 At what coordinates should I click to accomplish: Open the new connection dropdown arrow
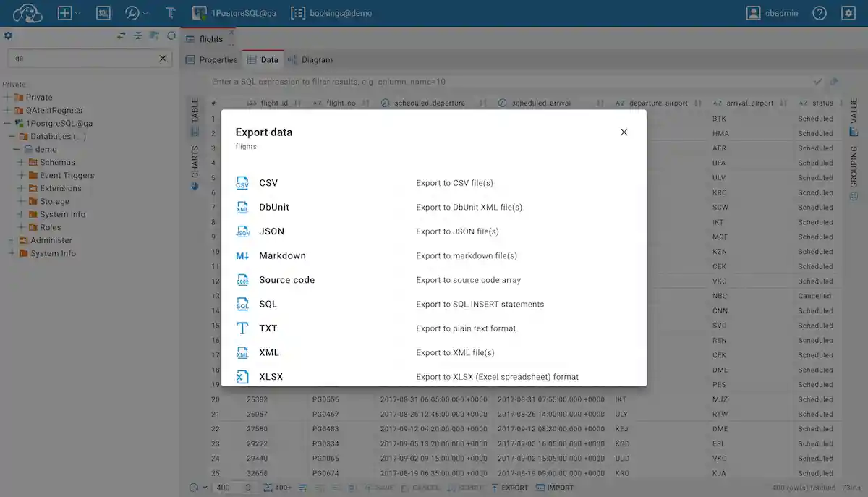coord(78,13)
